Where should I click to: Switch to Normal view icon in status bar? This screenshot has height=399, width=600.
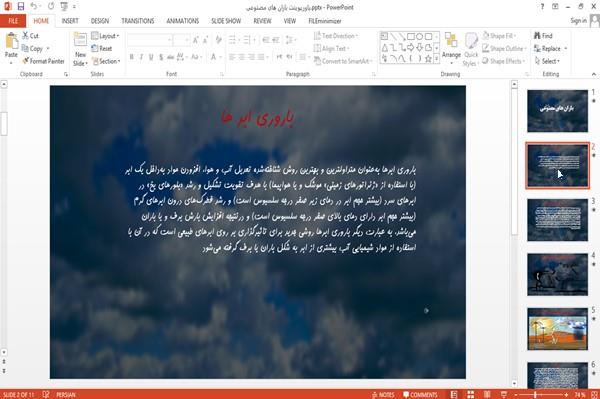point(454,395)
